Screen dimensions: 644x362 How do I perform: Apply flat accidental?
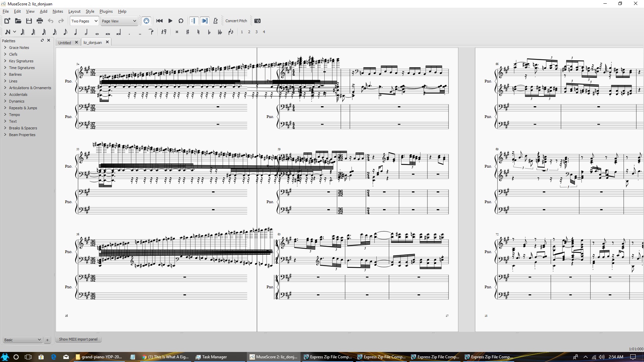[209, 32]
